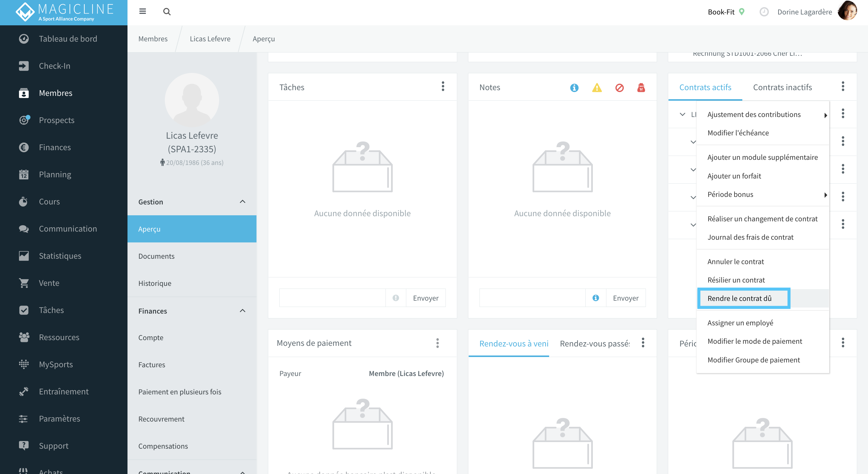Viewport: 868px width, 474px height.
Task: Switch to Rendez-vous passés tab
Action: (x=595, y=343)
